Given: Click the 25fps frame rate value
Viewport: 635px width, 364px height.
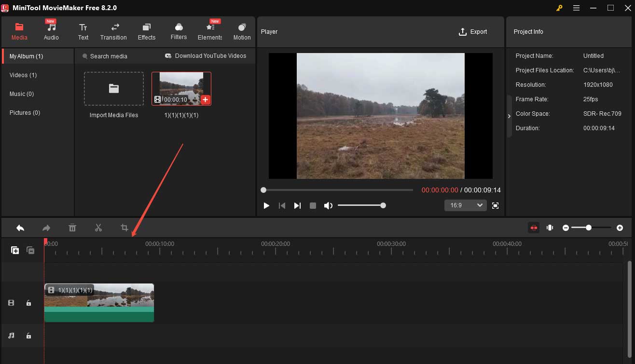Looking at the screenshot, I should pyautogui.click(x=591, y=99).
